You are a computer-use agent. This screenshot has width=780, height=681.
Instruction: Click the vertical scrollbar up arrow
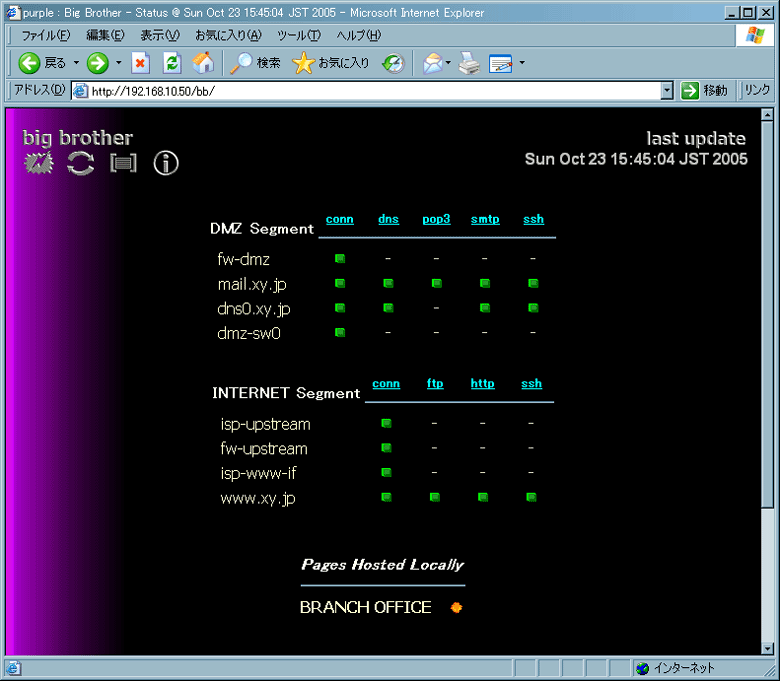point(768,115)
